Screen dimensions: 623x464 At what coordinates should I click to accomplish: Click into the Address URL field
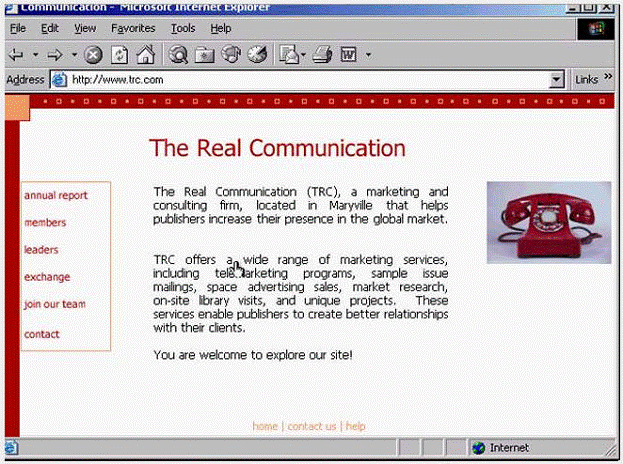300,80
